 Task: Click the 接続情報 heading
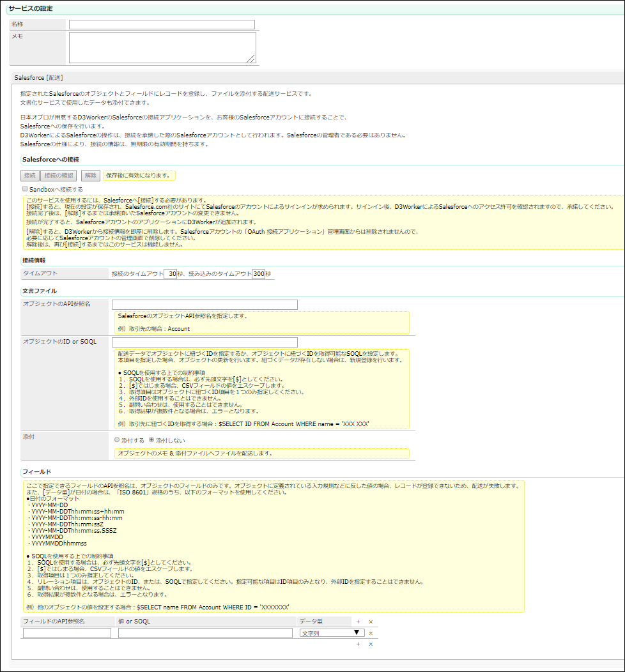[x=34, y=260]
